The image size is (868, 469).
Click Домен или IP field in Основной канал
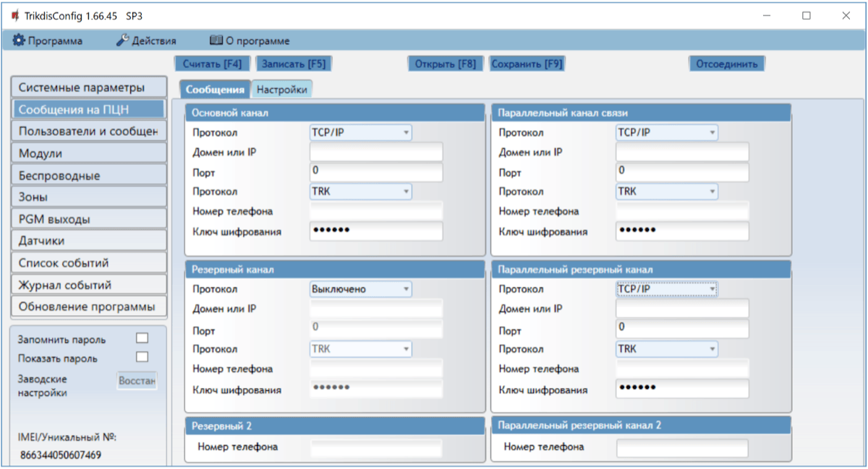376,152
